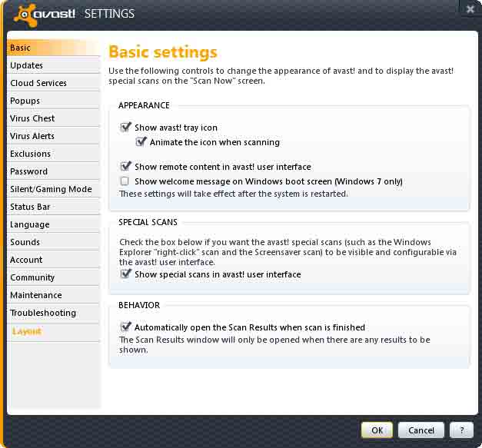
Task: Disable Show remote content in avast! user interface
Action: tap(125, 166)
